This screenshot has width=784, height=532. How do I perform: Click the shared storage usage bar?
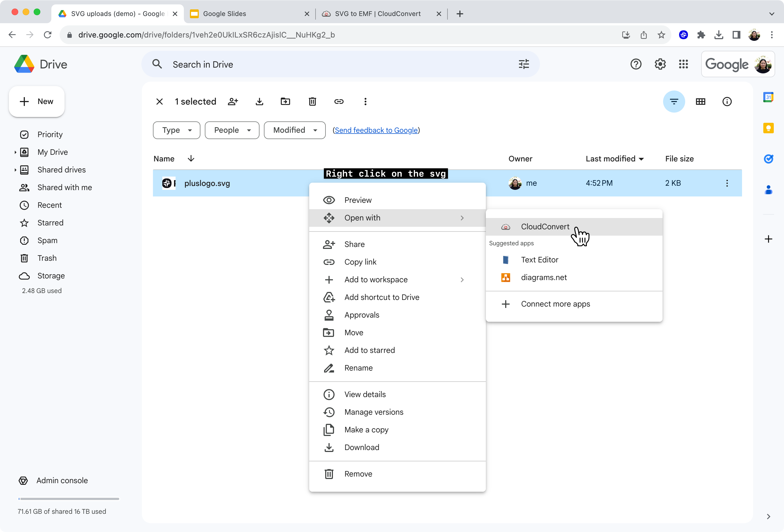point(69,499)
